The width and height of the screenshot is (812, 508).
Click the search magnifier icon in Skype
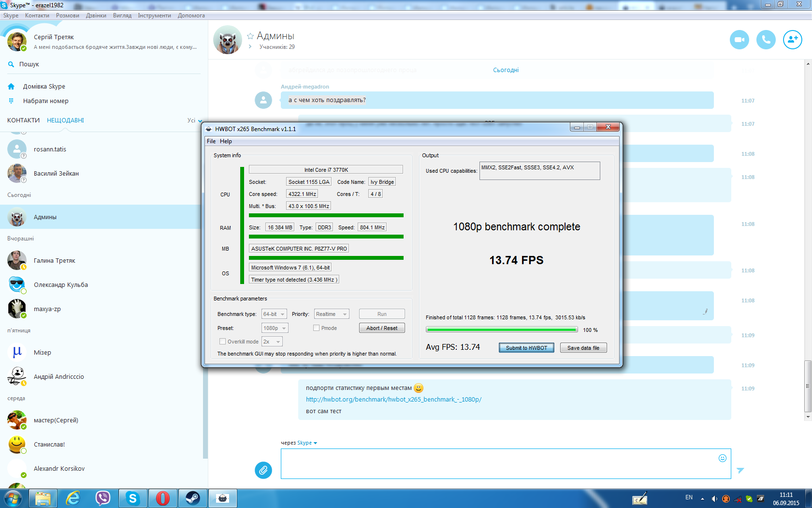tap(11, 64)
